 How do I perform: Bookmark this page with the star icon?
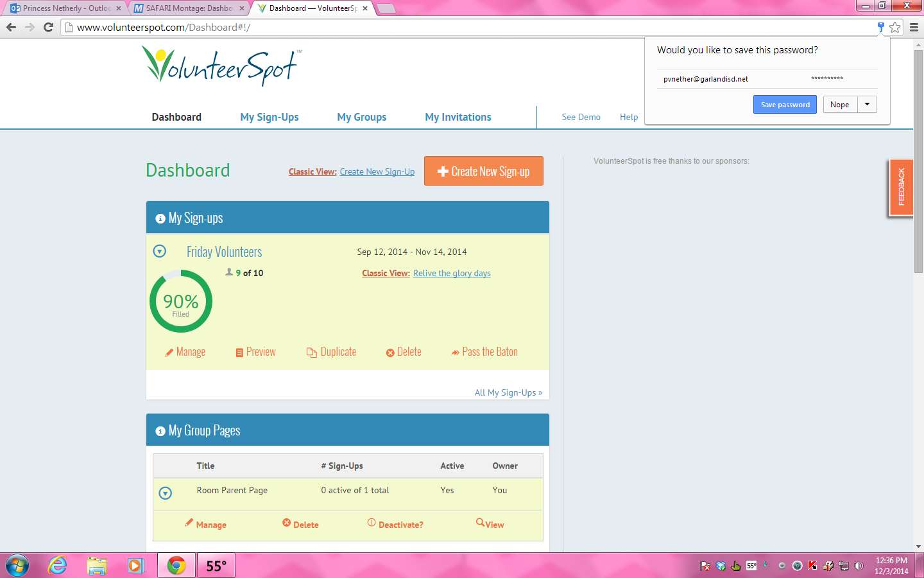[895, 27]
